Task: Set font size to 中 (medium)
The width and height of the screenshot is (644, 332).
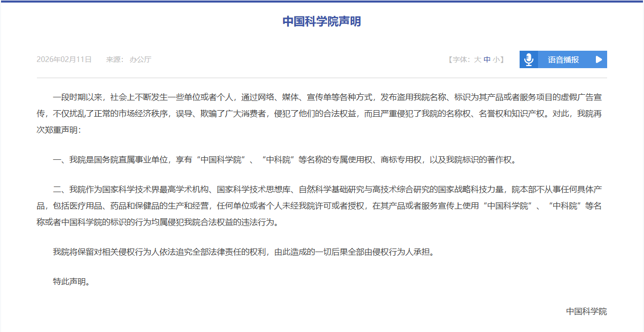Action: pos(487,59)
